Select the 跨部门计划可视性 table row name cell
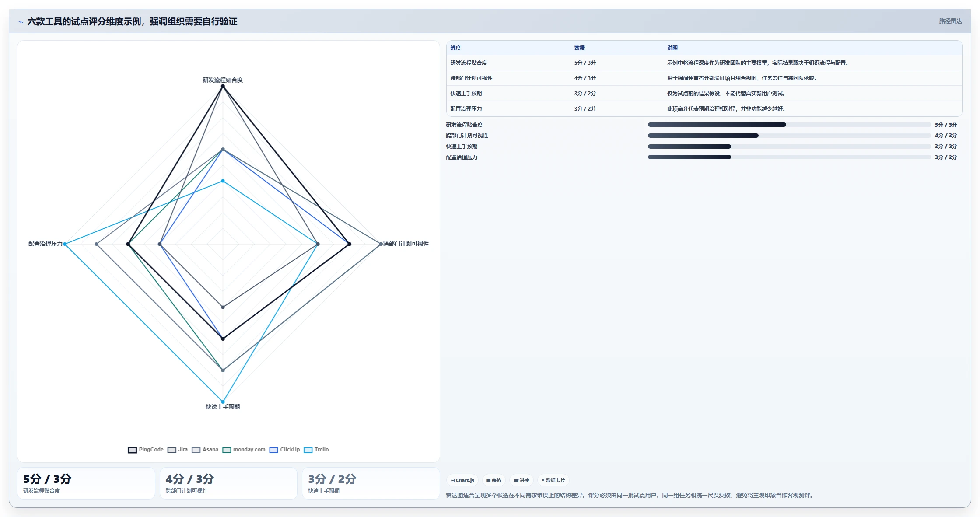Viewport: 980px width, 517px height. tap(471, 78)
